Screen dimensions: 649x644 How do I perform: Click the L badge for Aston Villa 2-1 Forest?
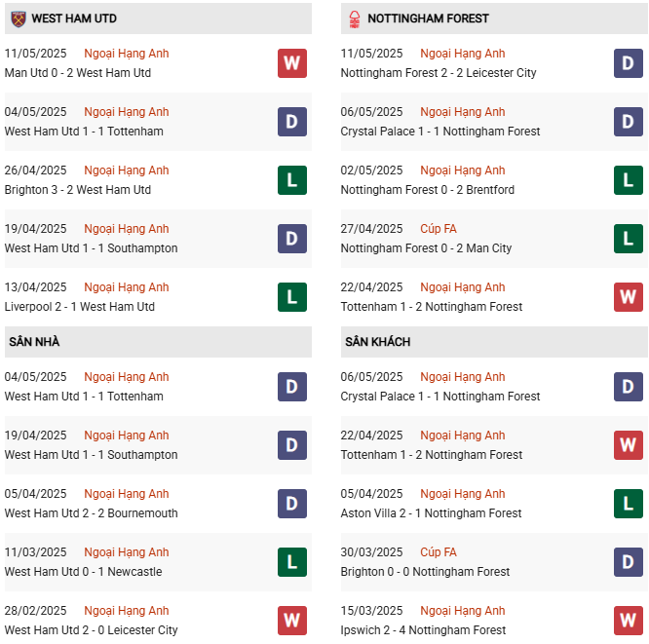(629, 504)
